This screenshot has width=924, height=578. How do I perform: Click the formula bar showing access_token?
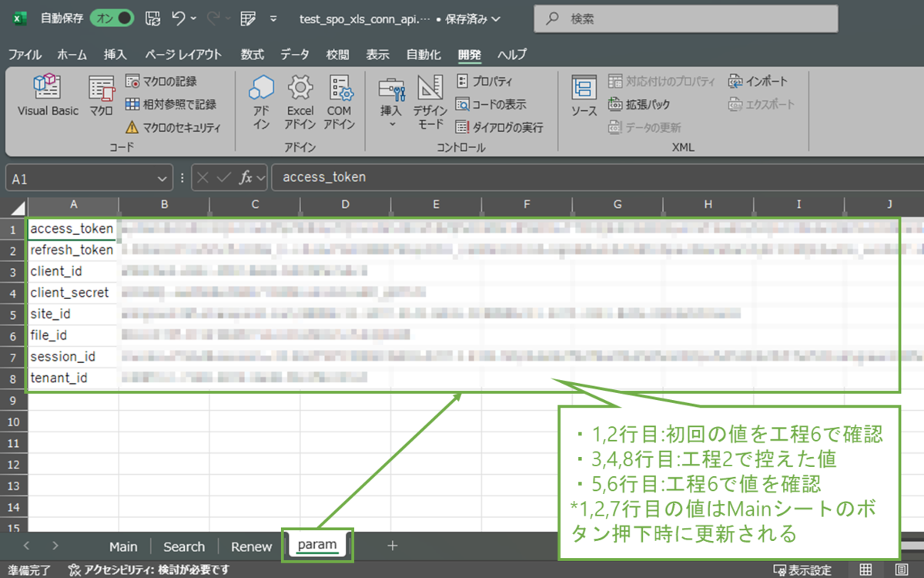pyautogui.click(x=597, y=178)
